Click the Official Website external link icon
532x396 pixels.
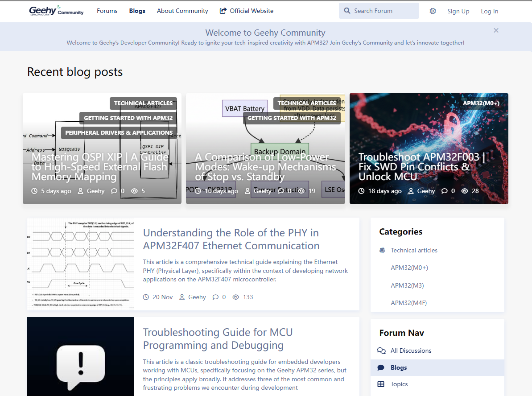point(223,11)
